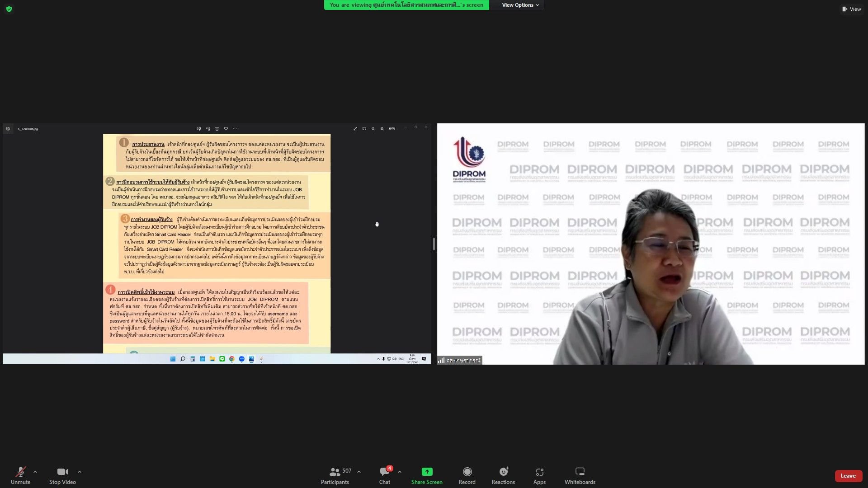Open Reactions menu
The height and width of the screenshot is (488, 868).
(x=503, y=475)
